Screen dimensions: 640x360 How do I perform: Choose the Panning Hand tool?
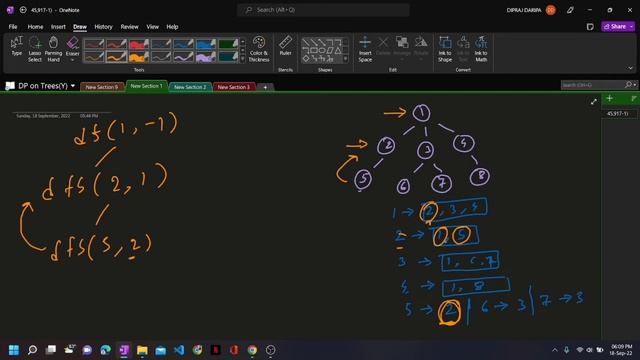53,48
